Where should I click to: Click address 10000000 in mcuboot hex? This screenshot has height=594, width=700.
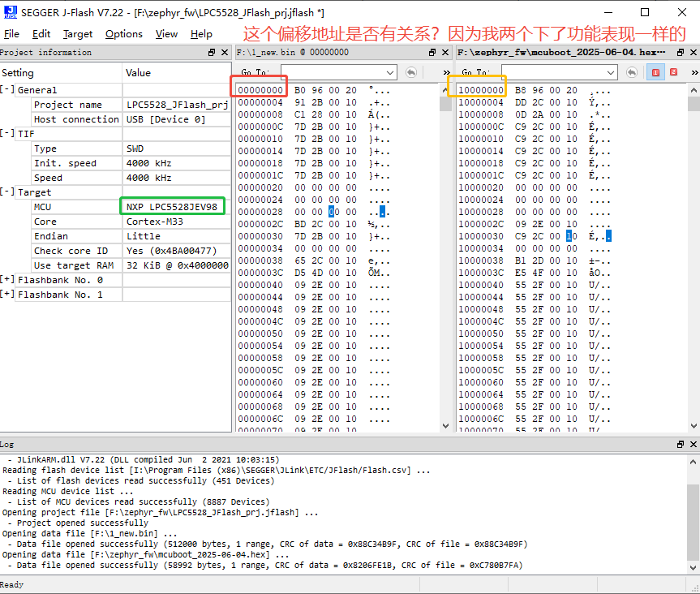click(481, 90)
